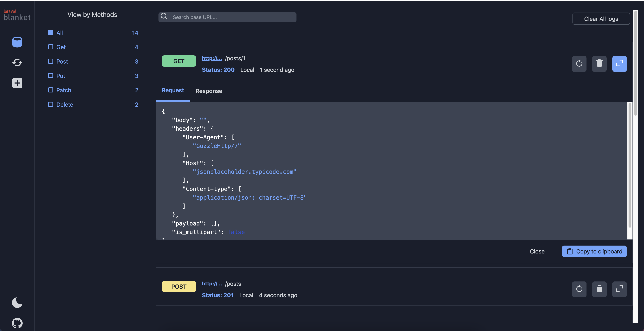Image resolution: width=644 pixels, height=331 pixels.
Task: Check the Post method filter checkbox
Action: 50,61
